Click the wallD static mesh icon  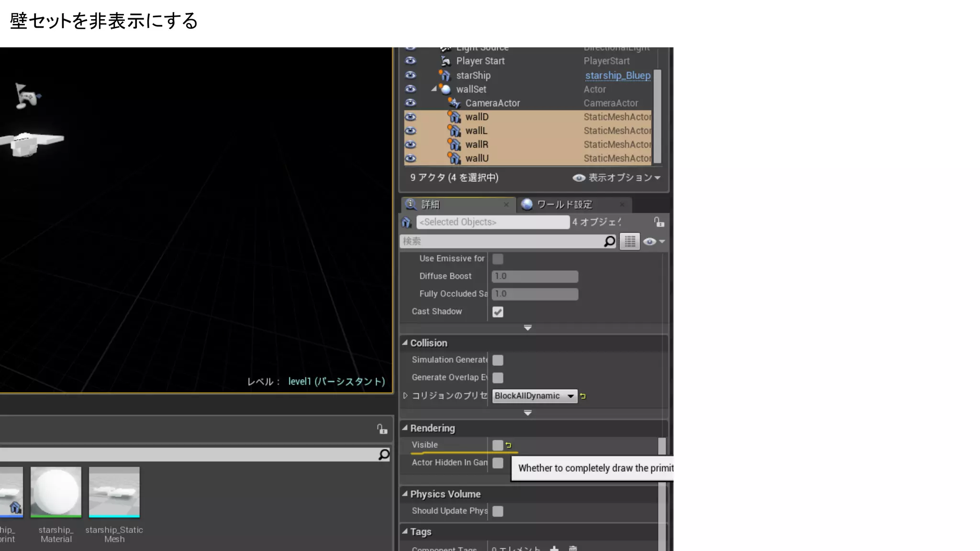pos(454,117)
